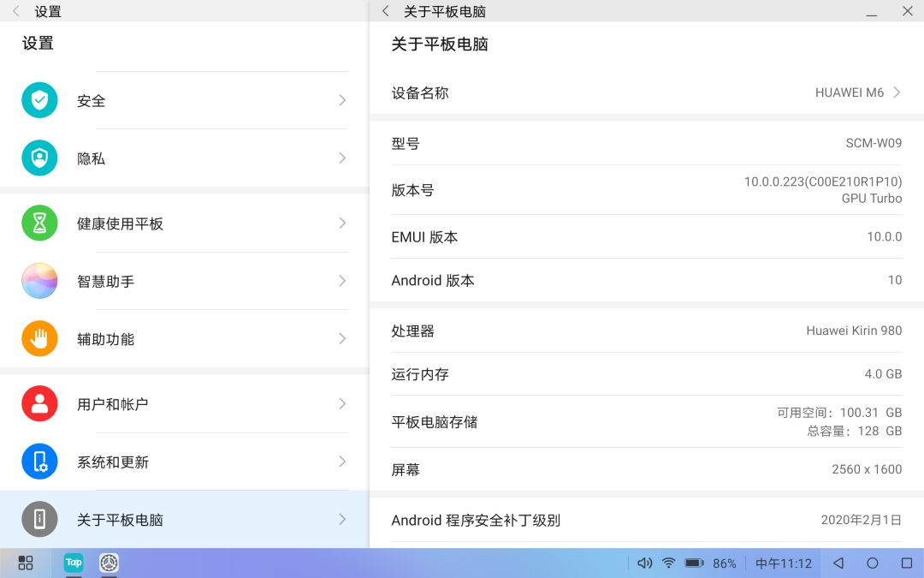The width and height of the screenshot is (924, 578).
Task: Open the taskbar app grid launcher
Action: click(x=26, y=563)
